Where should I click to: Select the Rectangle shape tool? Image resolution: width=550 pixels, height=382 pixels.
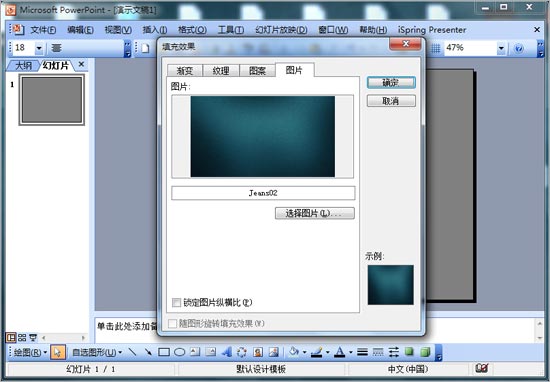coord(164,352)
